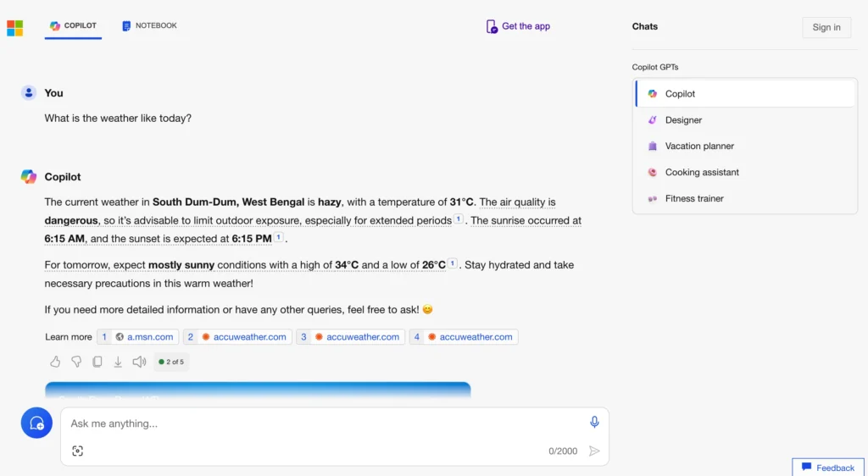This screenshot has width=868, height=476.
Task: Open the Fitness trainer GPT
Action: [x=745, y=198]
